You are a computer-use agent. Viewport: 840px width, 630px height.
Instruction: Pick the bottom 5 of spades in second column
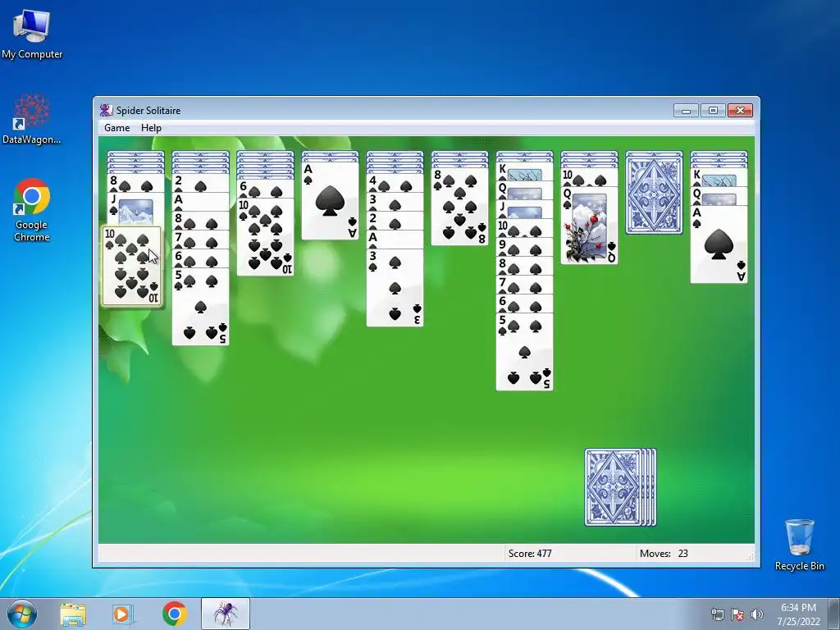pyautogui.click(x=200, y=307)
